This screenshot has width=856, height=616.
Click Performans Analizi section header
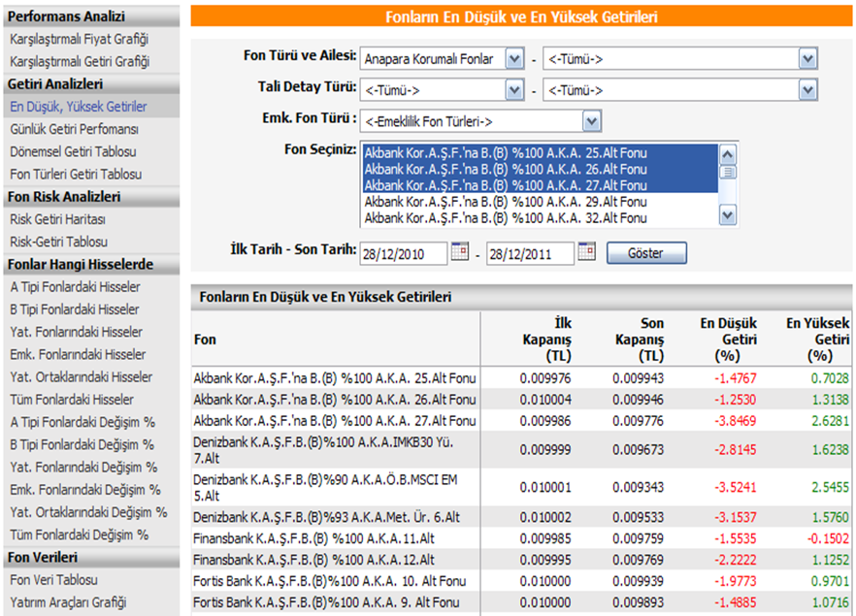pyautogui.click(x=91, y=16)
